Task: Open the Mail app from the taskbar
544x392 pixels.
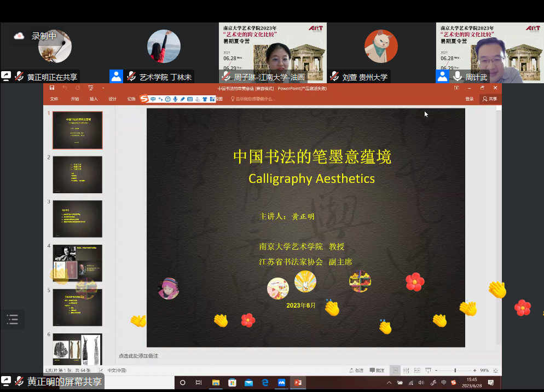Action: (x=248, y=382)
